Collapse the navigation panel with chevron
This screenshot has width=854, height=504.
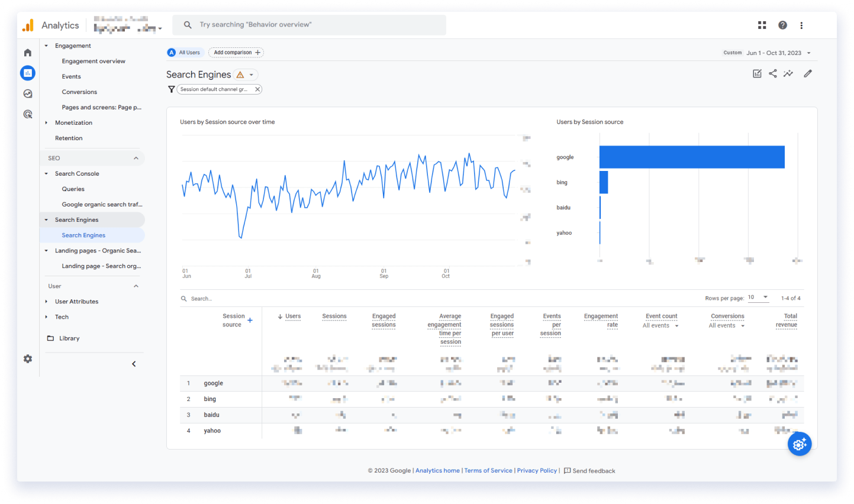(x=134, y=364)
